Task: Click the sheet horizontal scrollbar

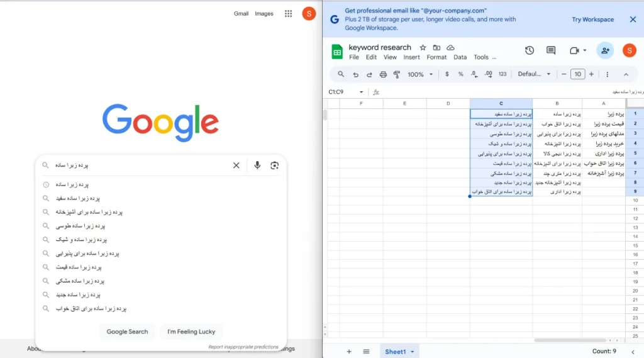Action: [x=570, y=340]
